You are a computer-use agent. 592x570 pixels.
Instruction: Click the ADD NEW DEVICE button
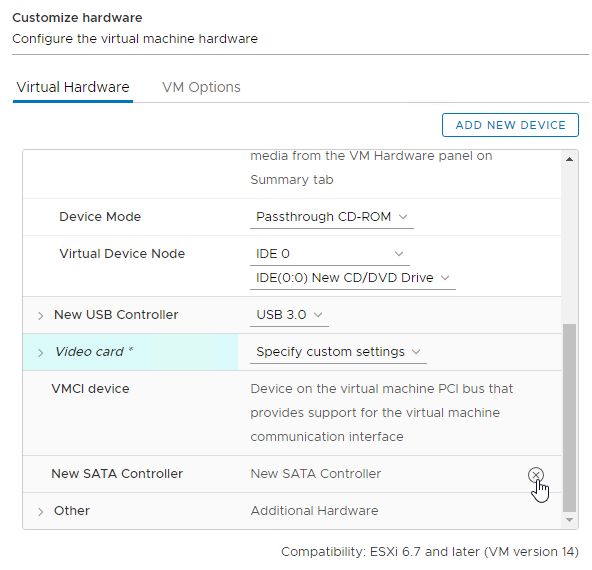point(510,125)
